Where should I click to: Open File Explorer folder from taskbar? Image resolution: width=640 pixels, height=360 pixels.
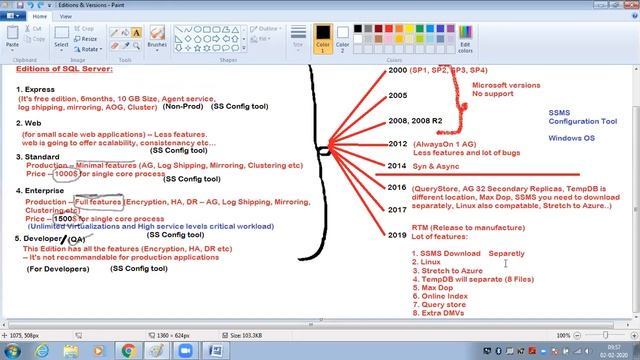coord(71,351)
